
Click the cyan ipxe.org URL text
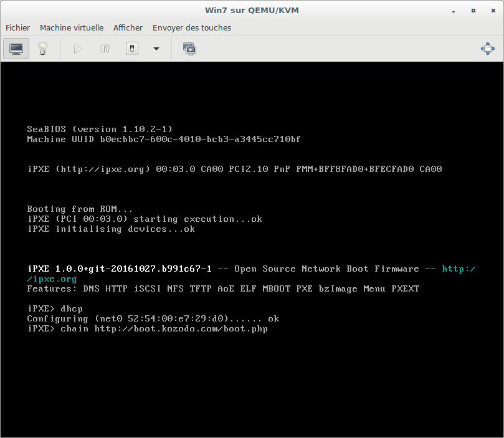coord(52,279)
